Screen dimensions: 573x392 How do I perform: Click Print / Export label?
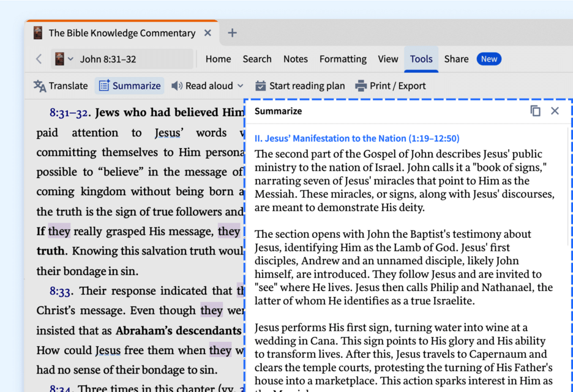[397, 86]
